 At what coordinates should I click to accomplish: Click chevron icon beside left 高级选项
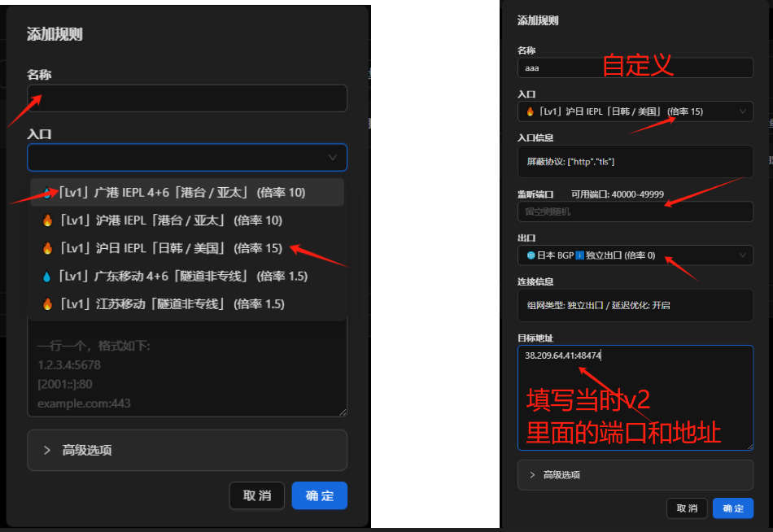[47, 450]
